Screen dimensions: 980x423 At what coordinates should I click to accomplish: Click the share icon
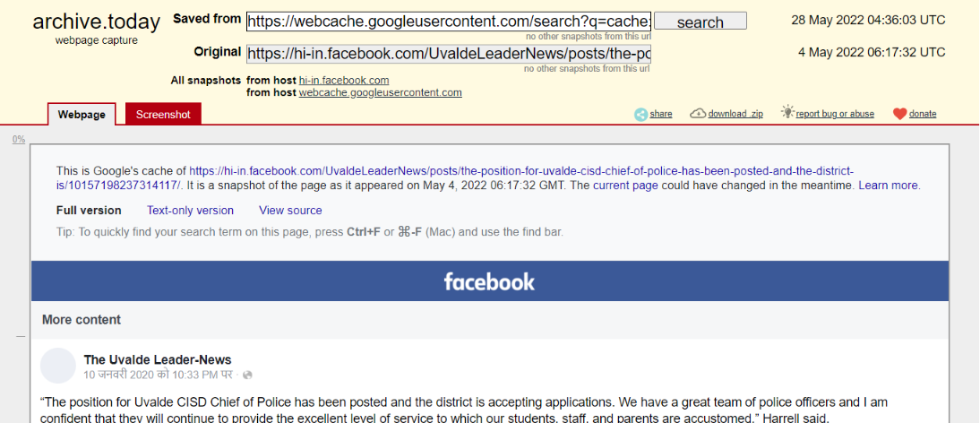tap(640, 115)
